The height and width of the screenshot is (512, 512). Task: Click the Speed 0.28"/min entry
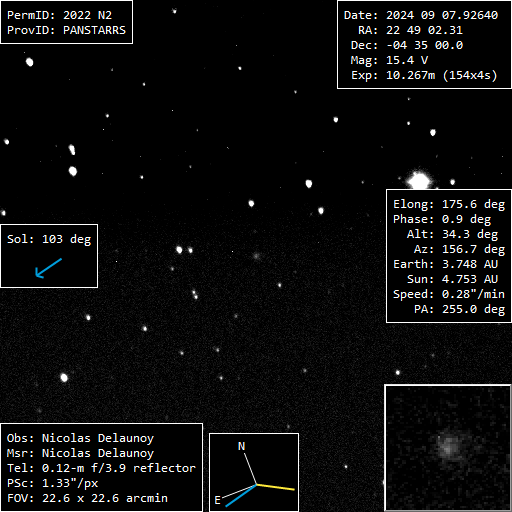449,294
